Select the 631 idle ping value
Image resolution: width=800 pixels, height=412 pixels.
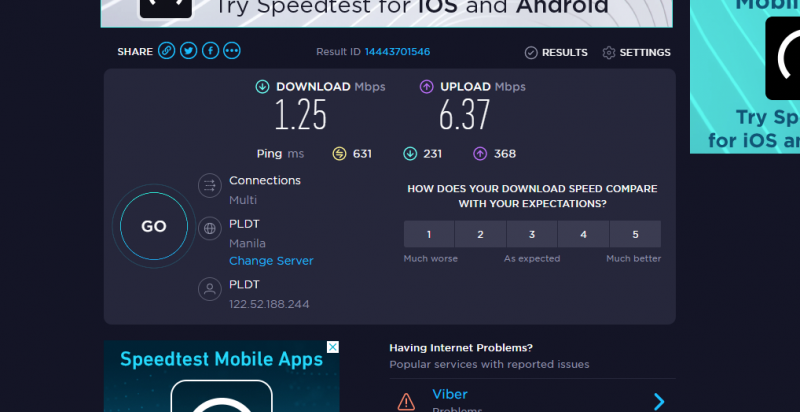click(x=362, y=153)
